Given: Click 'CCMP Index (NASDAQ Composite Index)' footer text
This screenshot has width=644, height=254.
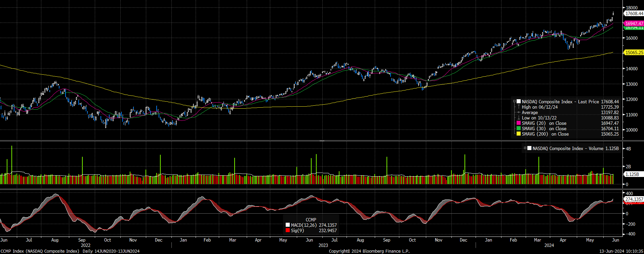Looking at the screenshot, I should pos(40,251).
